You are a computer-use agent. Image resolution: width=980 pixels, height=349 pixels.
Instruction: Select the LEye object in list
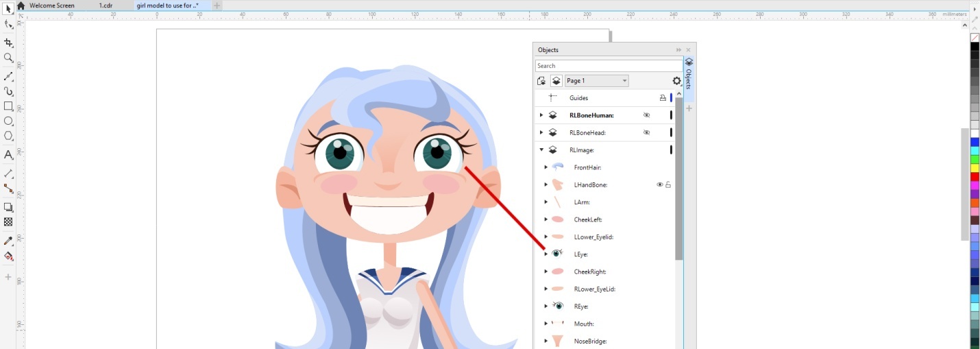[x=580, y=254]
